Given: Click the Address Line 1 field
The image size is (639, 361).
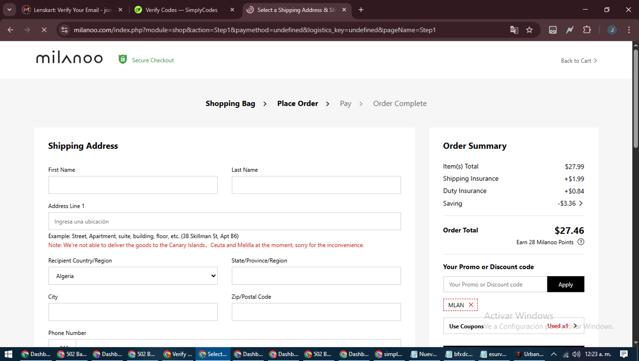Looking at the screenshot, I should (225, 221).
